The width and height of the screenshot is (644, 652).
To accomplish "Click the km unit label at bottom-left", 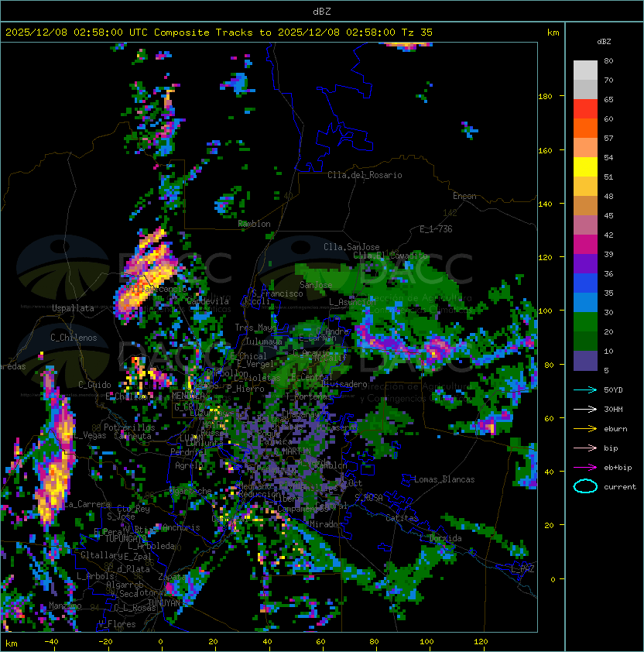I will point(12,643).
